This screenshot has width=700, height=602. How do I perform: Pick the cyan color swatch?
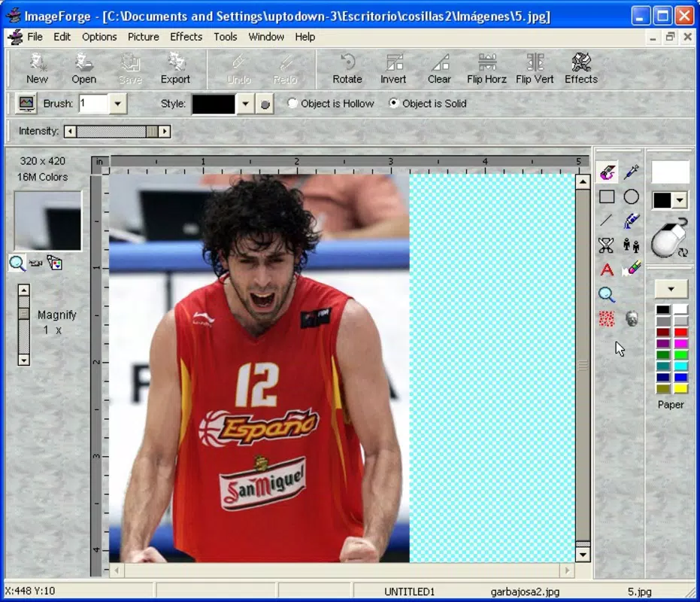click(680, 366)
